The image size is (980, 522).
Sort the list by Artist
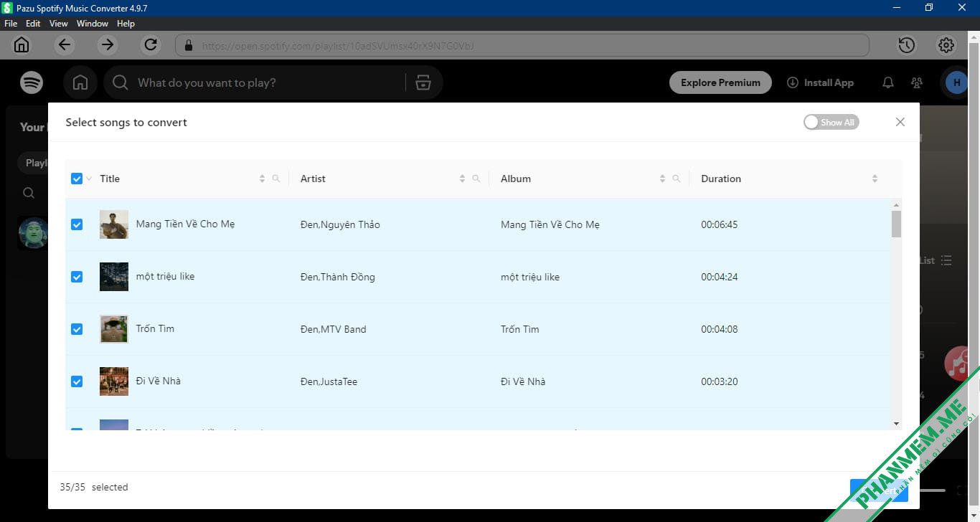tap(462, 179)
